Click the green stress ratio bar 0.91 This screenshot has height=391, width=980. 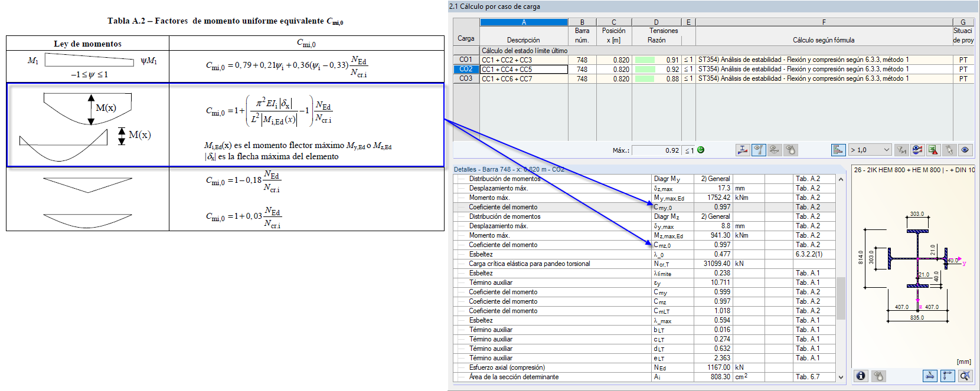point(645,60)
